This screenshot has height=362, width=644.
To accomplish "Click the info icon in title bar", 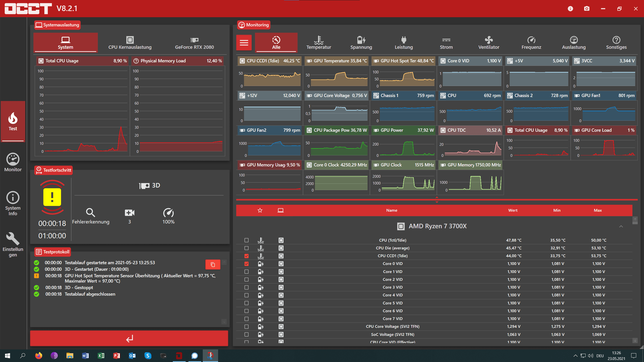I will point(570,9).
